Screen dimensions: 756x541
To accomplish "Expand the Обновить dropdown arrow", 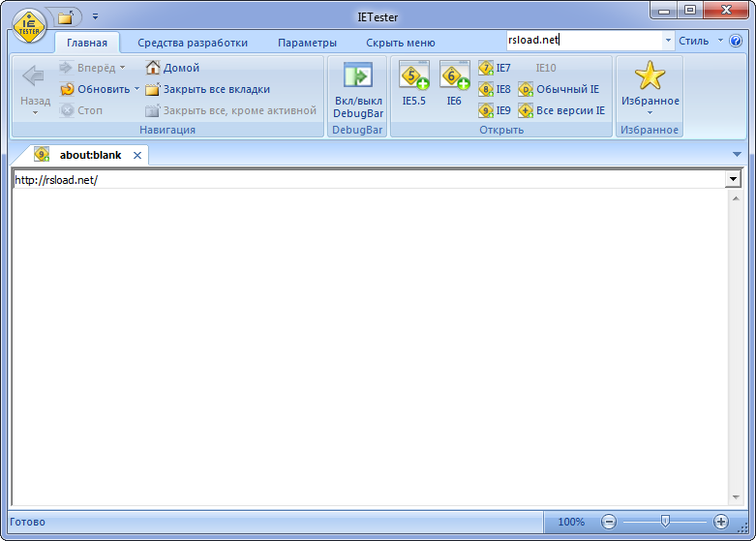I will click(x=136, y=89).
